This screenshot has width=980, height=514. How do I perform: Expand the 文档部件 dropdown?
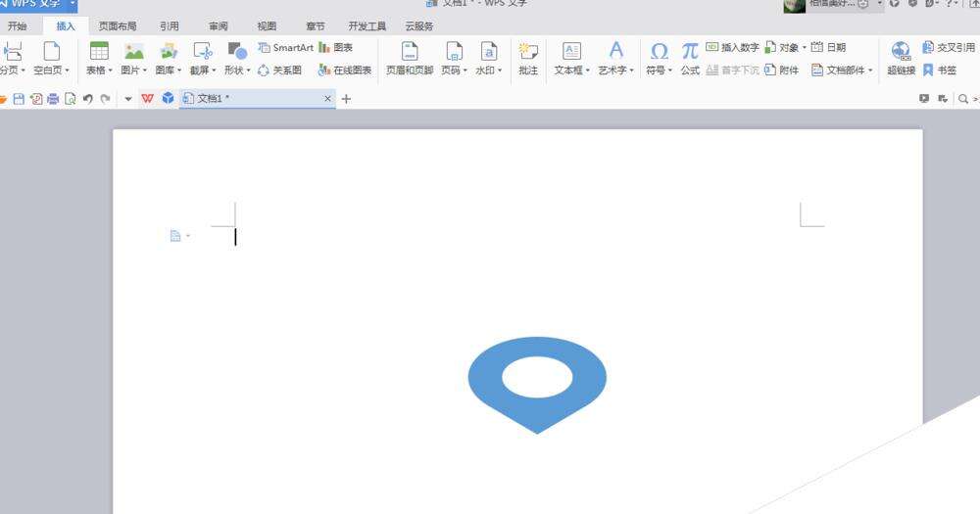[x=870, y=70]
